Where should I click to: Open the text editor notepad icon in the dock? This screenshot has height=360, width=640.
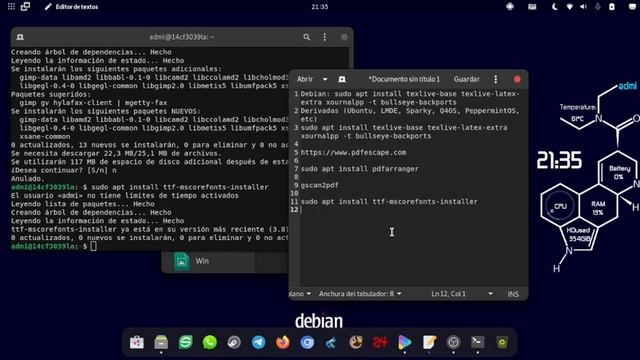click(x=429, y=342)
